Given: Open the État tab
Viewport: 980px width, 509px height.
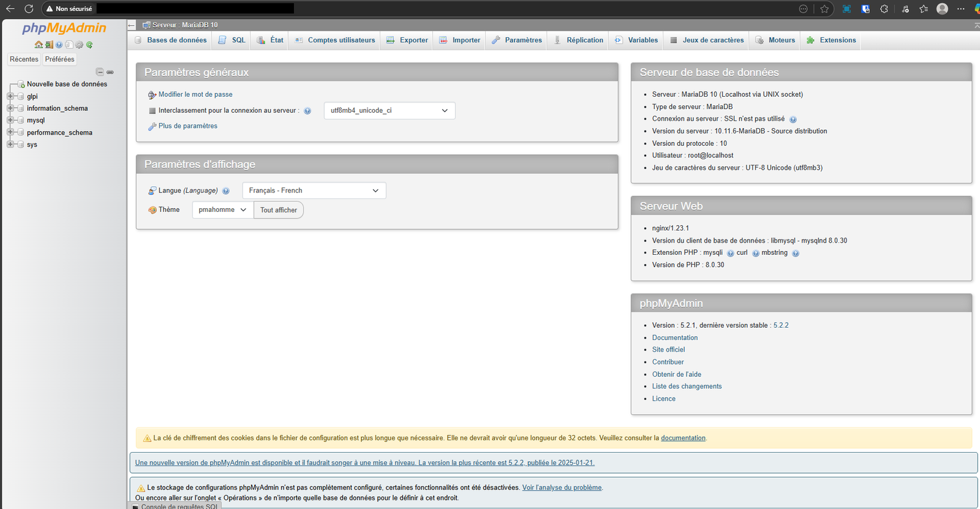Looking at the screenshot, I should (x=270, y=40).
